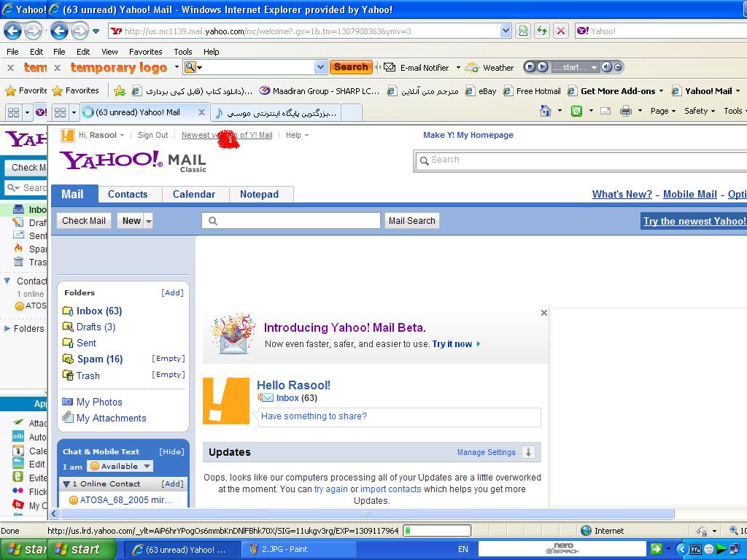Viewport: 747px width, 560px height.
Task: Open the Help menu in the menu bar
Action: coord(211,52)
